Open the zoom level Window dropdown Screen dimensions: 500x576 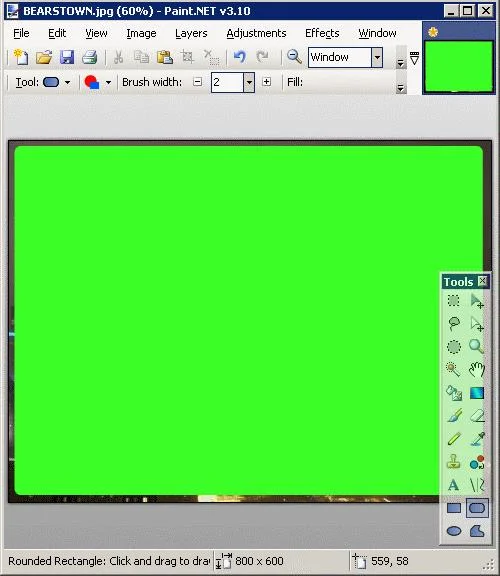377,57
